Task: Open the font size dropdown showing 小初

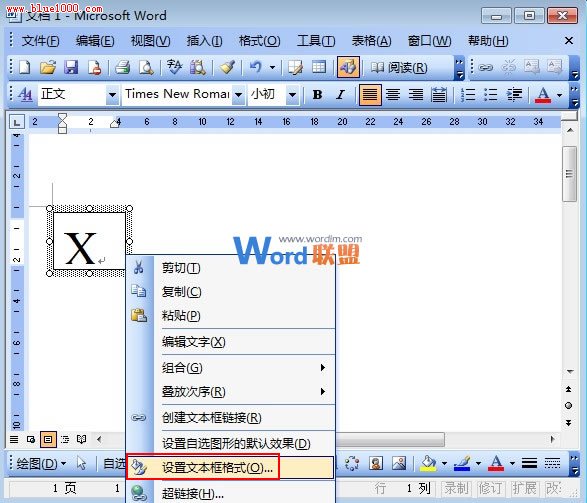Action: [x=292, y=95]
